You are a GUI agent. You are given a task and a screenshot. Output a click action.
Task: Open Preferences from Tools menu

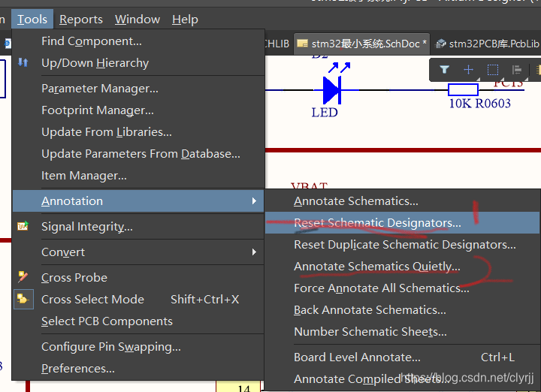[77, 369]
